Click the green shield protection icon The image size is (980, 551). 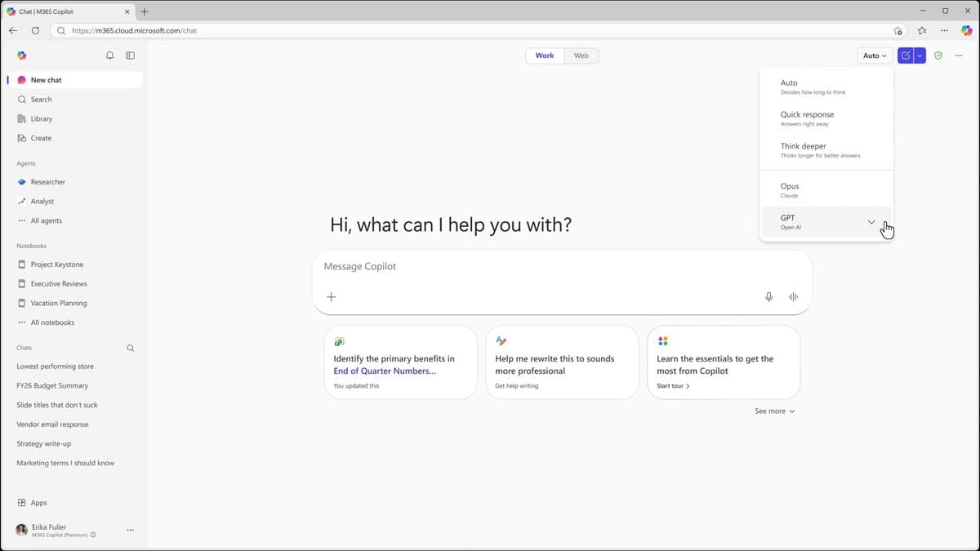938,56
